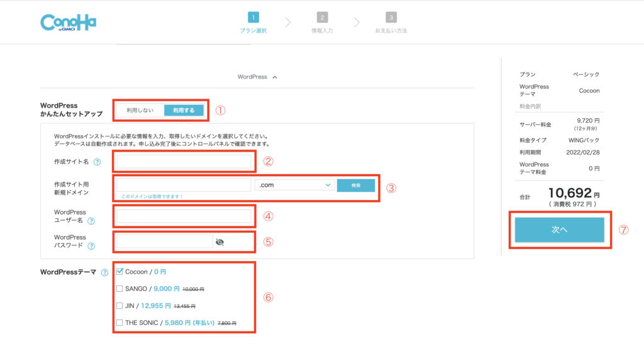This screenshot has width=644, height=354.
Task: Focus the WordPress ユーザー名 input field
Action: [184, 216]
